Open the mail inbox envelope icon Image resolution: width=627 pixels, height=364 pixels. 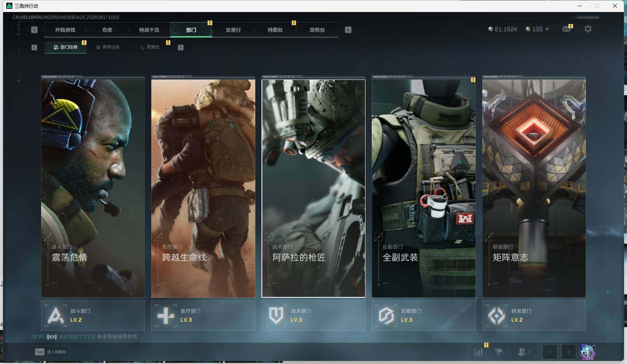566,29
